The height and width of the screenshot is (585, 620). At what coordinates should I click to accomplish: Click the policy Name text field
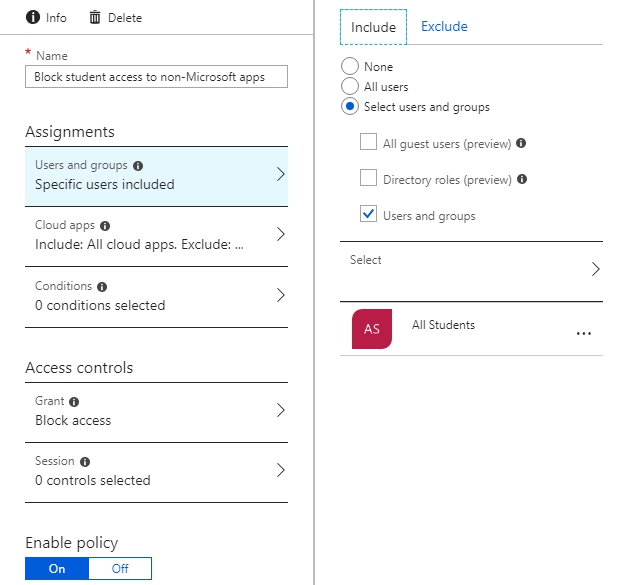(x=156, y=76)
